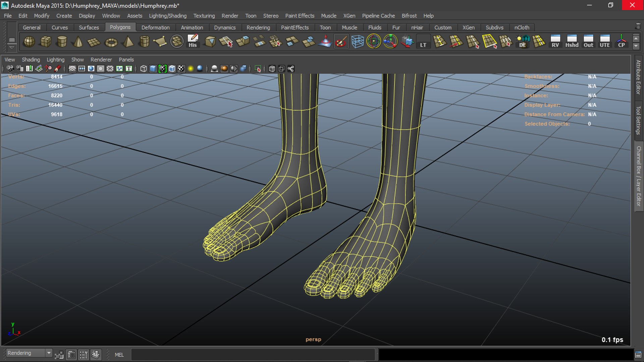Open the Tool Settings side tab

point(638,120)
